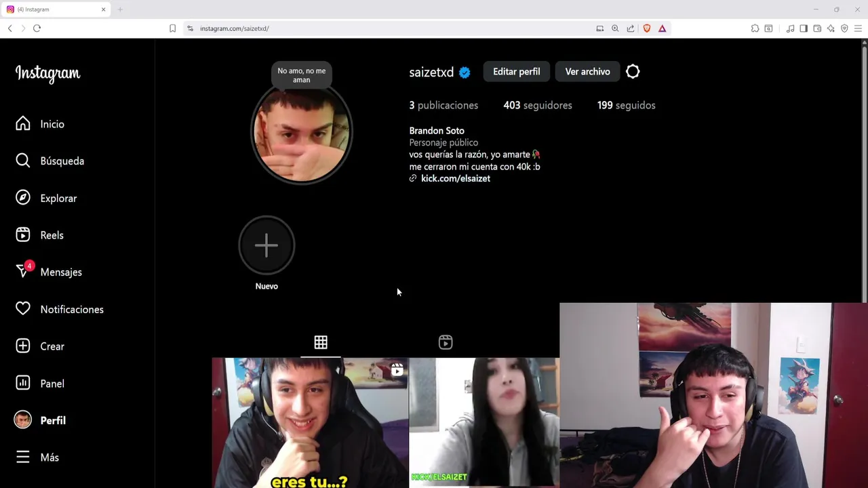Open the browser extensions puzzle icon

click(755, 28)
